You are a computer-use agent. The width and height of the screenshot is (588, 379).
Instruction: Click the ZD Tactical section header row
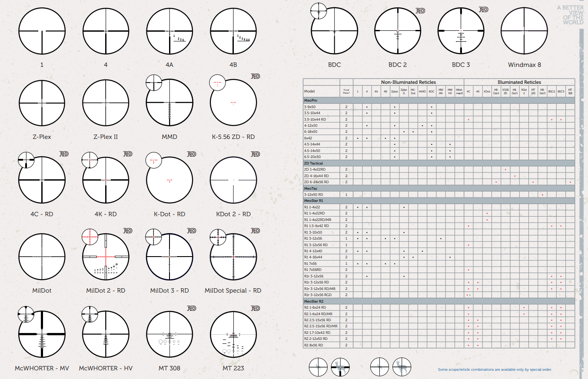[439, 163]
